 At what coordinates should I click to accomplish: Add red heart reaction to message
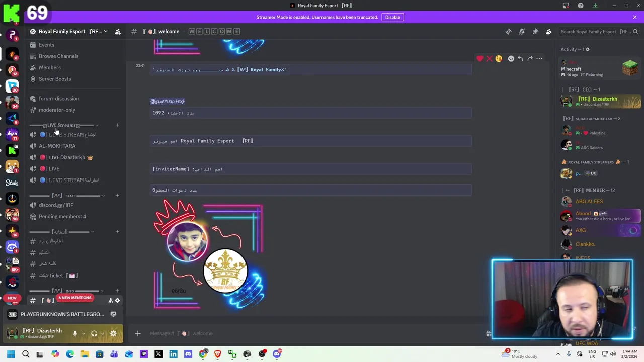pyautogui.click(x=480, y=59)
